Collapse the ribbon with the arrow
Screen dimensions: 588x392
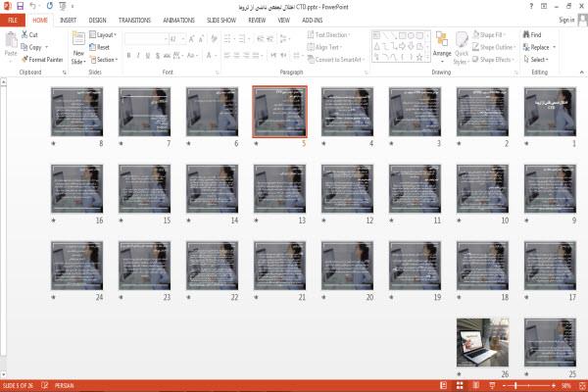[x=581, y=72]
